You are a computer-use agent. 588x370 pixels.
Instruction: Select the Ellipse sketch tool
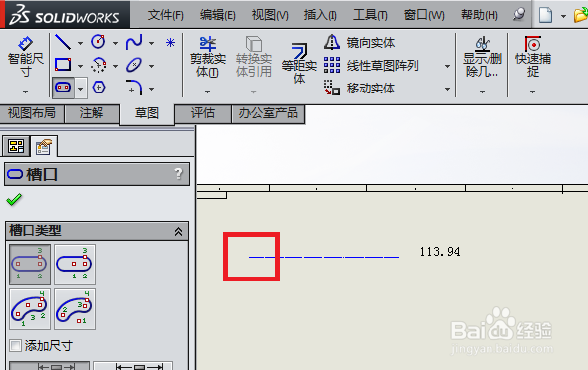pos(134,65)
